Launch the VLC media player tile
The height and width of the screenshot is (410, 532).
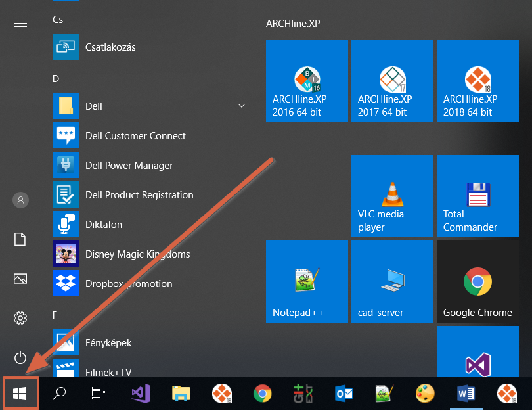(x=392, y=196)
